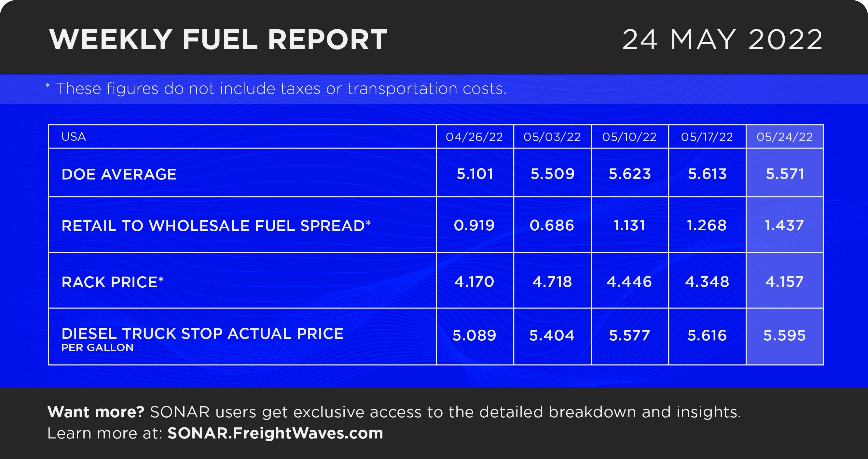Click the WEEKLY FUEL REPORT title
Screen dimensions: 868x459
(x=218, y=40)
